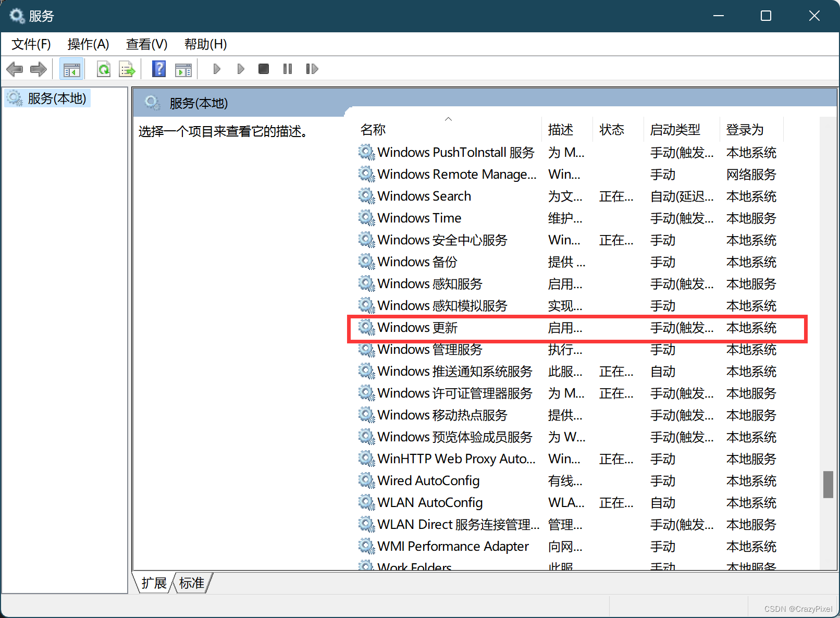The height and width of the screenshot is (618, 840).
Task: Click the Refresh toolbar icon
Action: (x=104, y=69)
